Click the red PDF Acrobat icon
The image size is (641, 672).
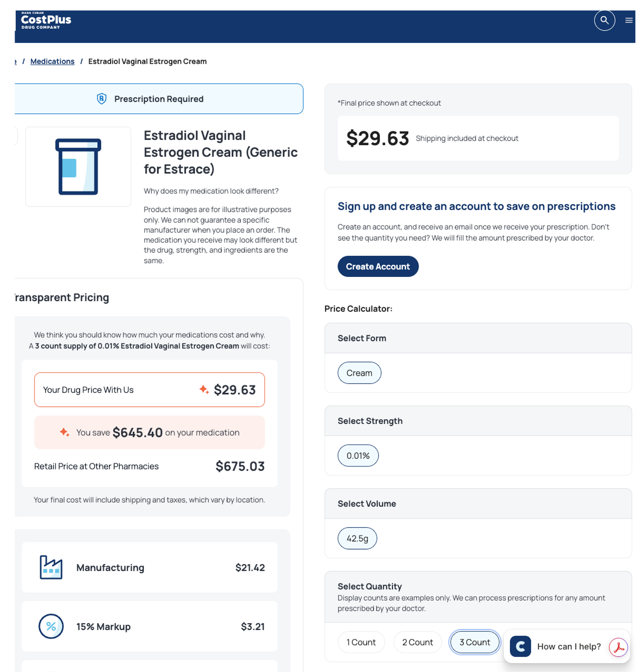click(618, 647)
